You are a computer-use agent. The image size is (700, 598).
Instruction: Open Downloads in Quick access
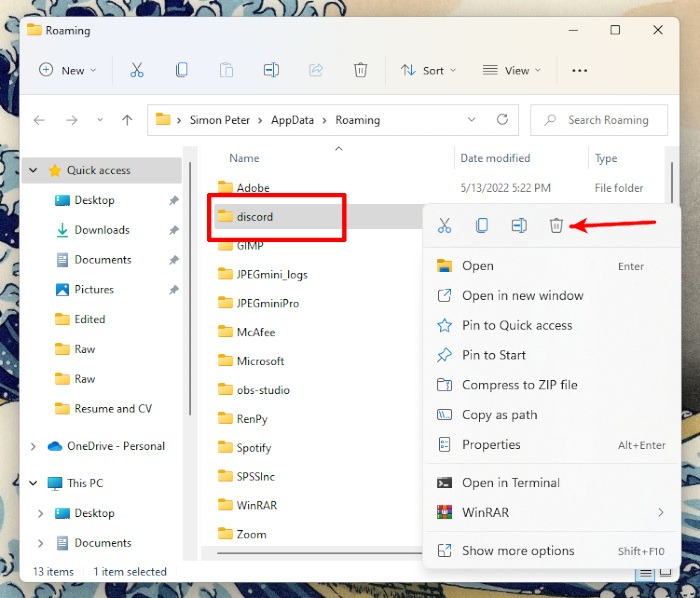coord(102,230)
